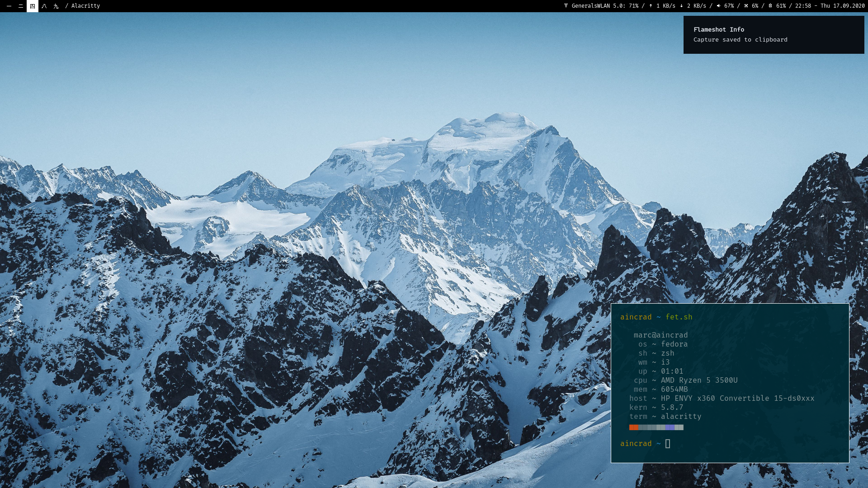Click the WiFi signal icon in status bar
The width and height of the screenshot is (868, 488).
click(566, 6)
